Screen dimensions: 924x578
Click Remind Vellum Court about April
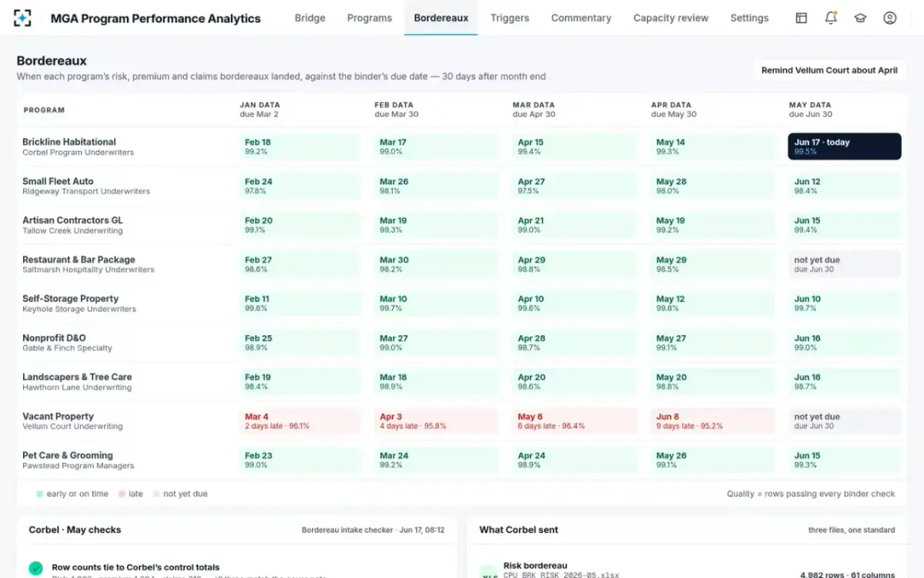click(x=829, y=70)
